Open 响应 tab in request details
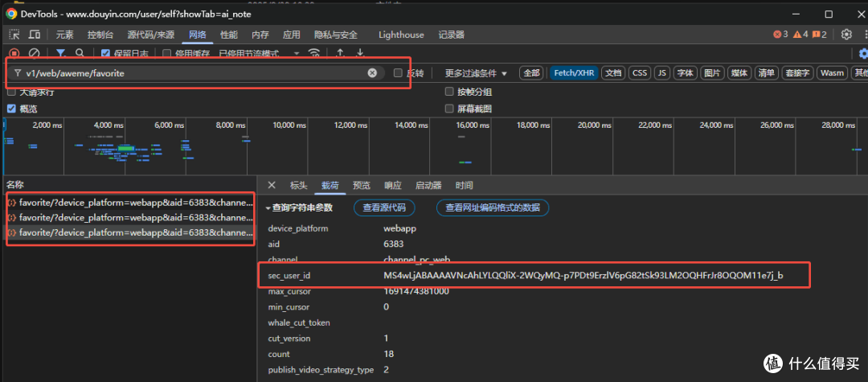Viewport: 868px width, 382px height. [x=392, y=186]
